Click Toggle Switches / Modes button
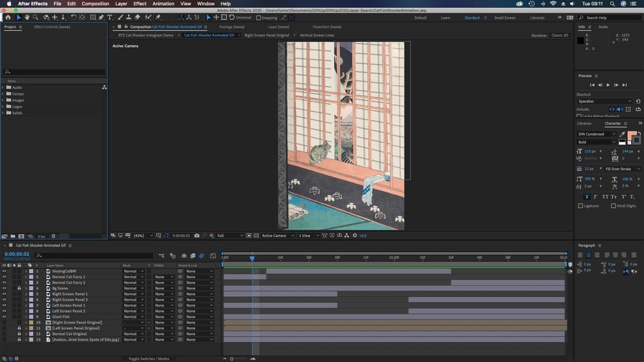This screenshot has height=362, width=644. pyautogui.click(x=149, y=359)
